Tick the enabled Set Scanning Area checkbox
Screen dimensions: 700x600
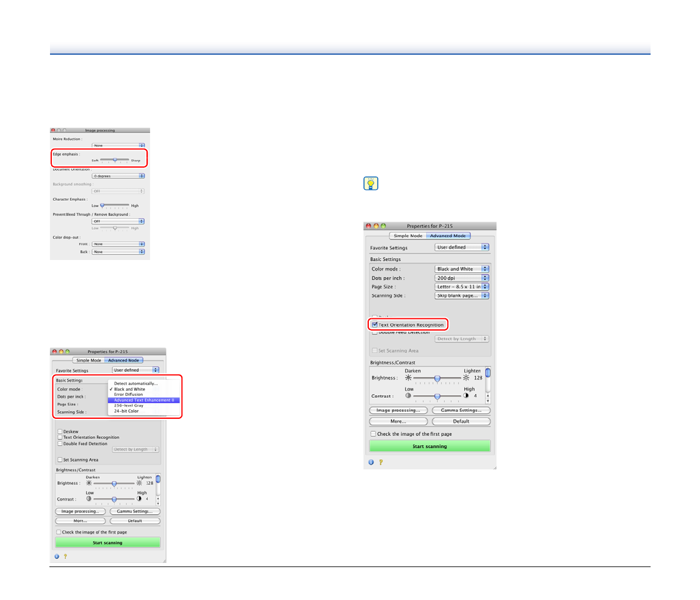tap(60, 460)
